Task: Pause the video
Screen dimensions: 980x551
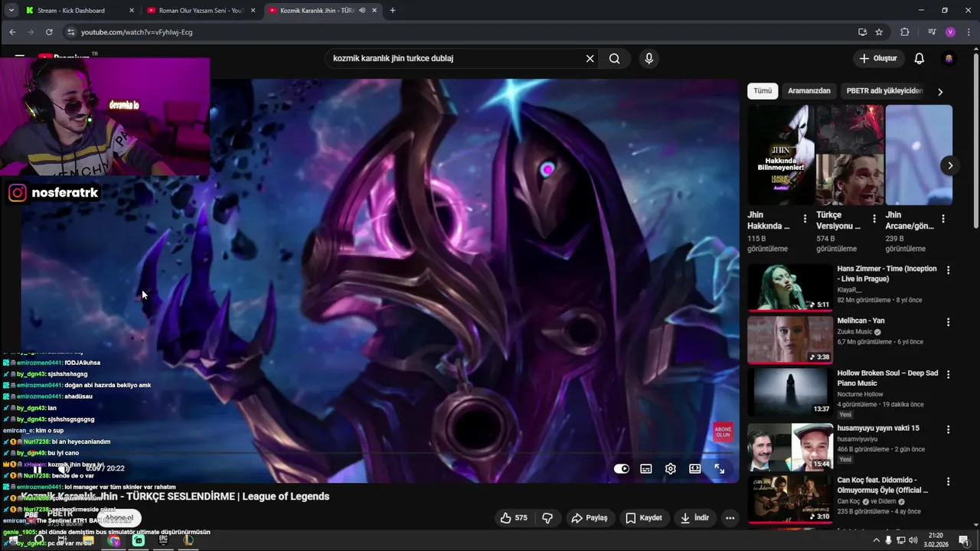Action: click(x=37, y=468)
